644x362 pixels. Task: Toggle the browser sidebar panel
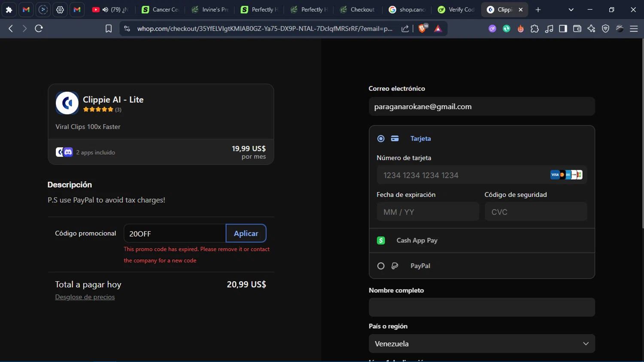[x=563, y=29]
